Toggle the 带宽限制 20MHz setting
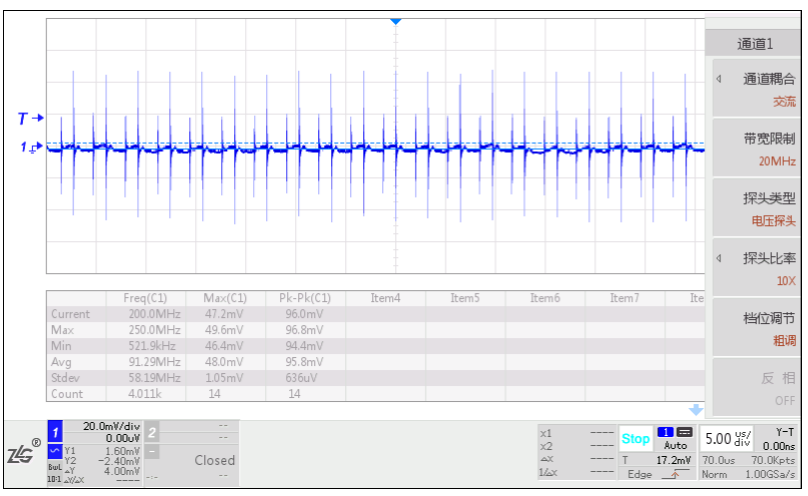808x496 pixels. (x=756, y=149)
